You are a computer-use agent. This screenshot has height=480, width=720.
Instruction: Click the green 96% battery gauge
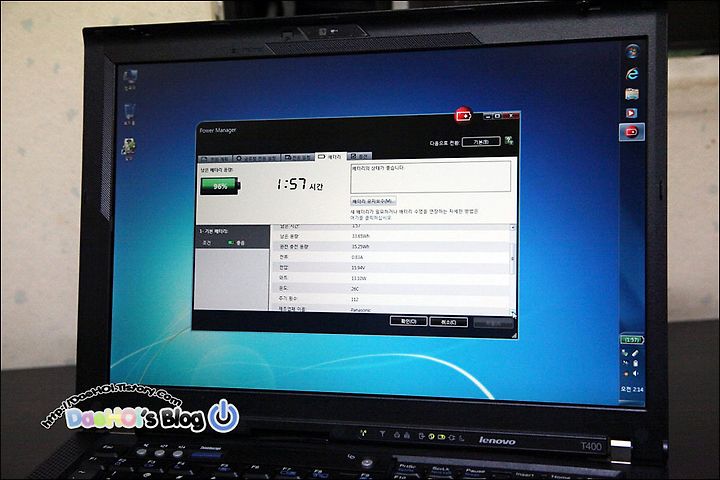220,186
